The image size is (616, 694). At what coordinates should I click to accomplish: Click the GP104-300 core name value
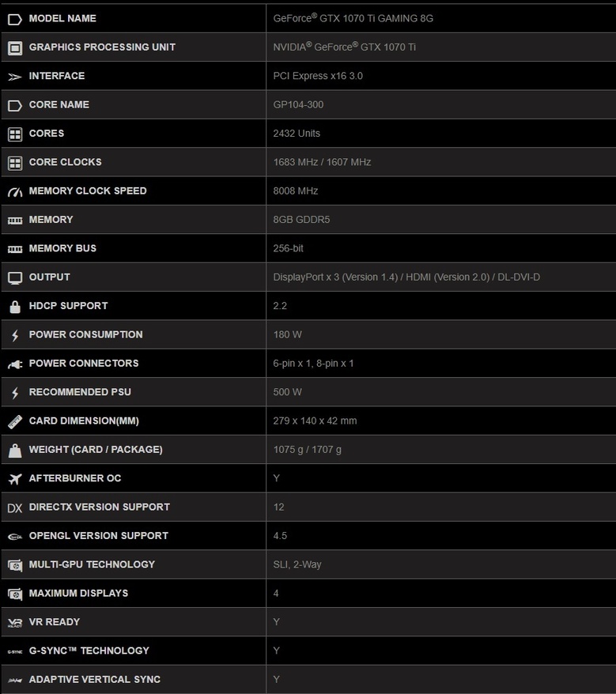(298, 104)
